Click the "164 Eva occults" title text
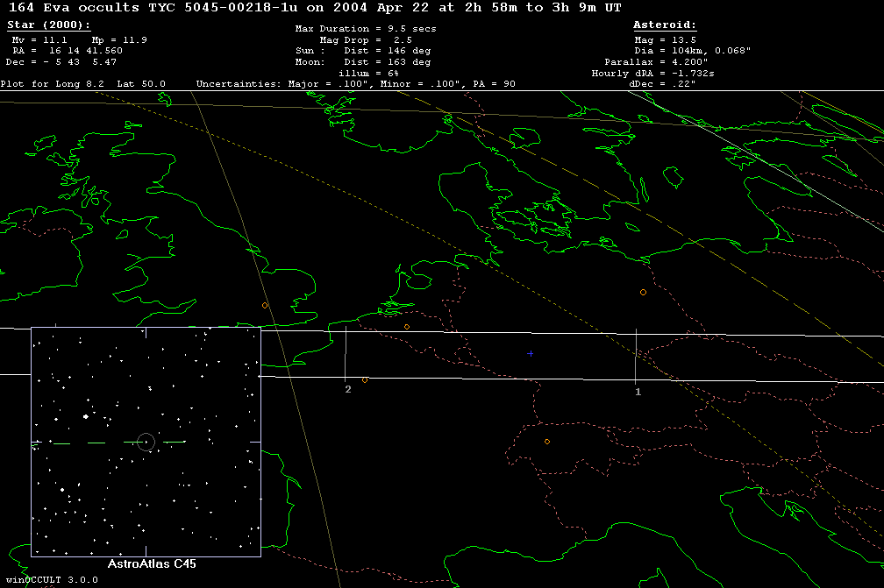This screenshot has width=884, height=588. pyautogui.click(x=70, y=8)
